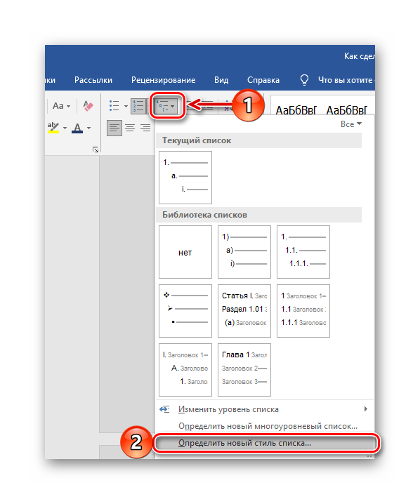Image resolution: width=420 pixels, height=504 pixels.
Task: Switch to the Рецензирование tab
Action: 163,80
